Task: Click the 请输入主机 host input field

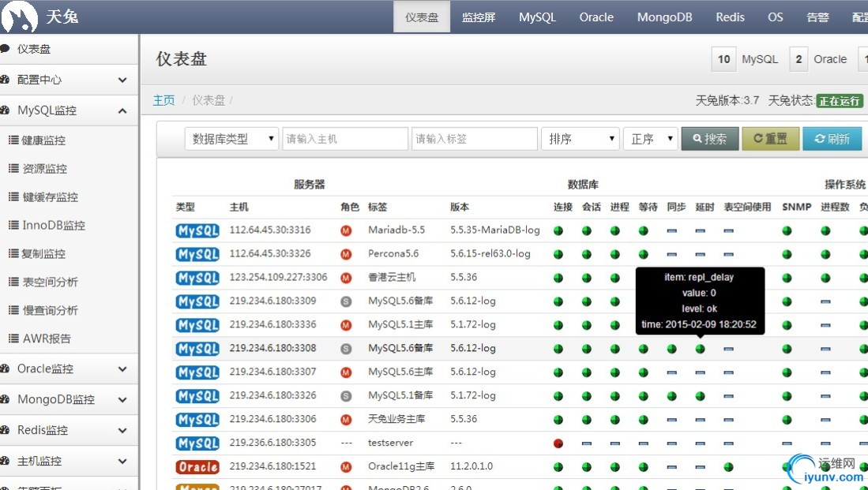Action: coord(345,139)
